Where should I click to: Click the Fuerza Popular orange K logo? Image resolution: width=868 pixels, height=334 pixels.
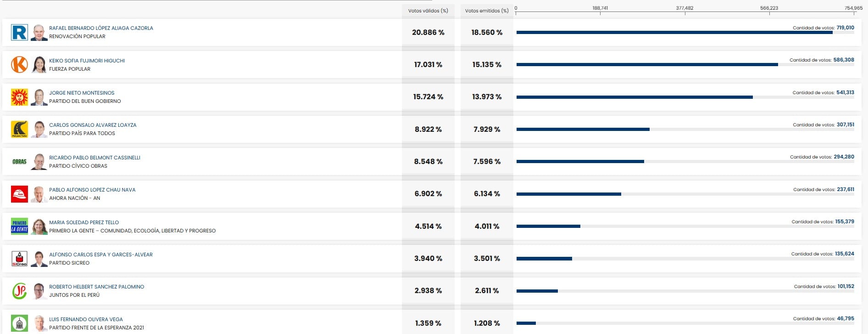coord(19,65)
